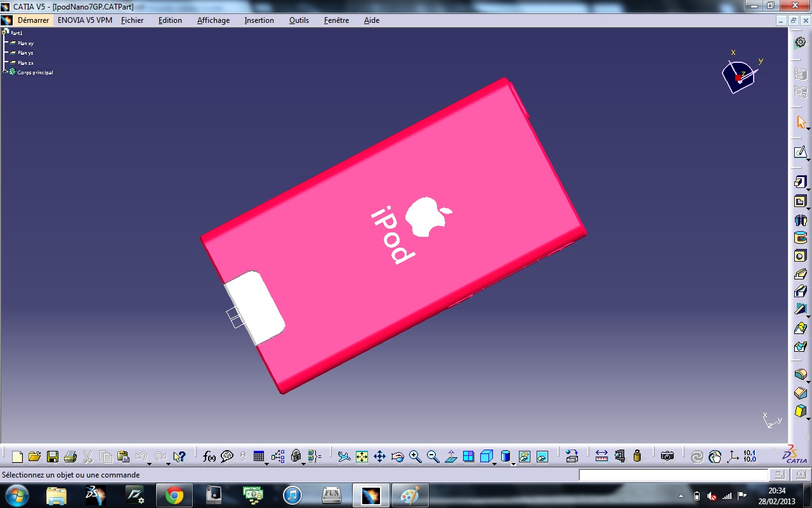This screenshot has width=812, height=508.
Task: Open the Edition menu
Action: [170, 20]
